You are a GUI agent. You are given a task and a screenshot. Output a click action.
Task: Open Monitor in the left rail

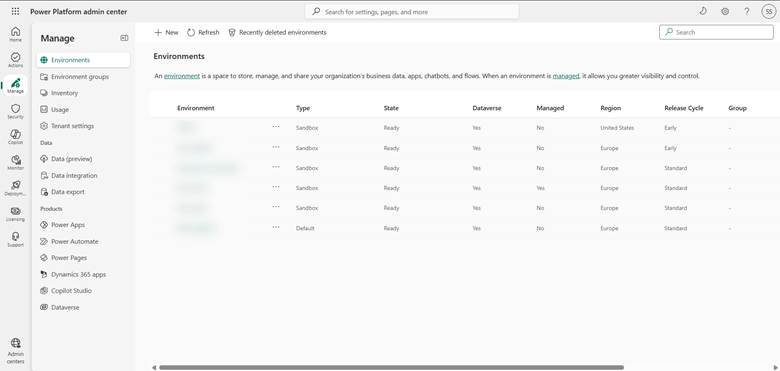click(x=15, y=163)
